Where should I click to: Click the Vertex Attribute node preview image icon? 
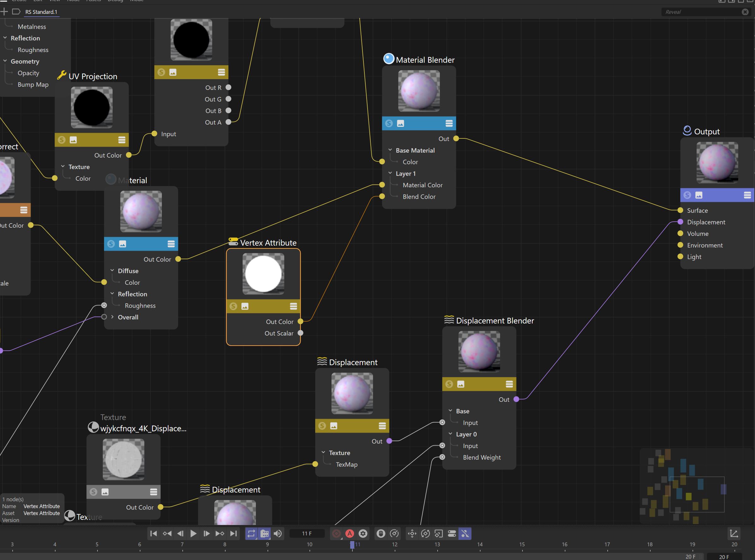[x=245, y=306]
